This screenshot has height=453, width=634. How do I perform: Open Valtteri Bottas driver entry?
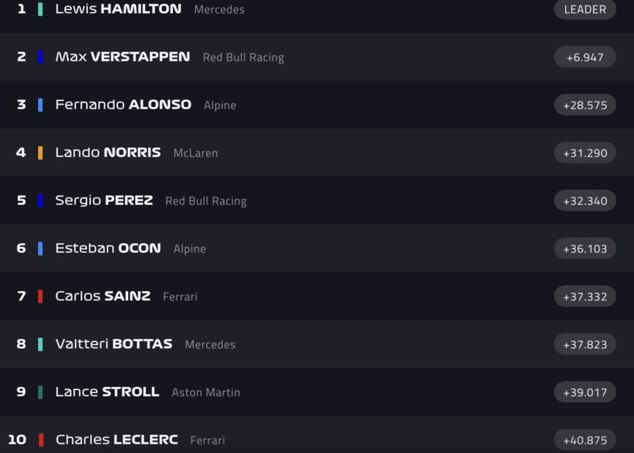[114, 344]
